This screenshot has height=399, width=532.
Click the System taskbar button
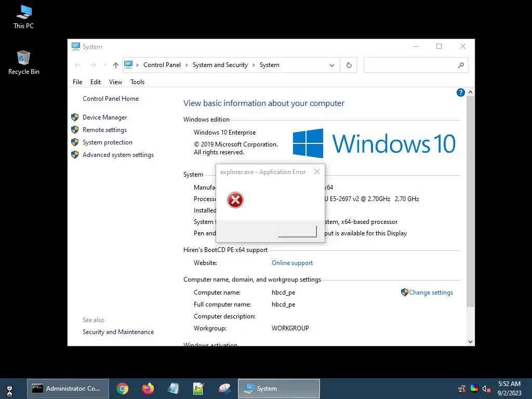(x=279, y=389)
